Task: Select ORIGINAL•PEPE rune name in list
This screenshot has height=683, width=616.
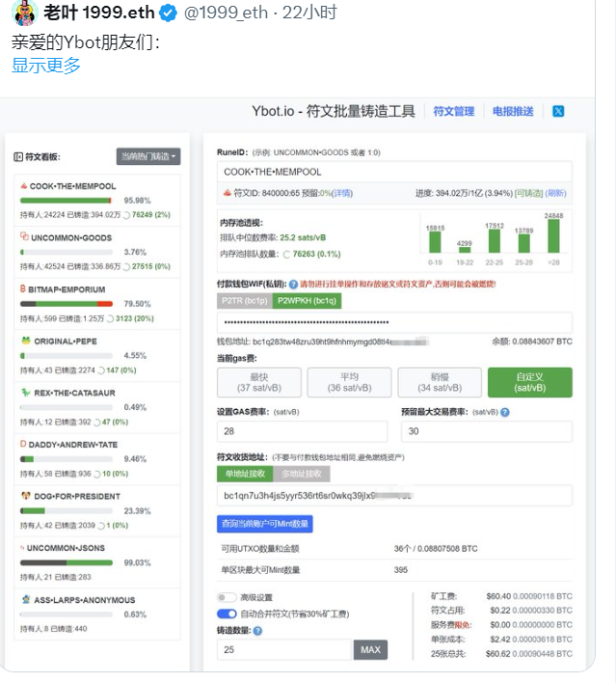Action: (66, 341)
